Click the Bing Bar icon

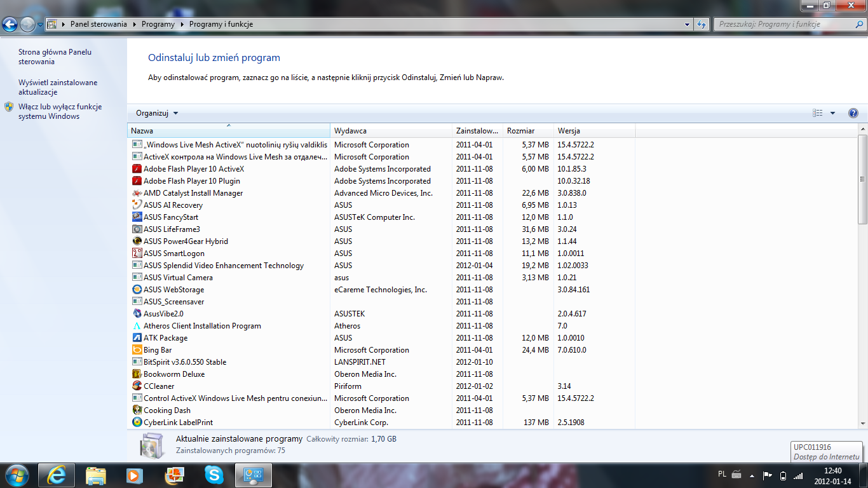coord(137,350)
